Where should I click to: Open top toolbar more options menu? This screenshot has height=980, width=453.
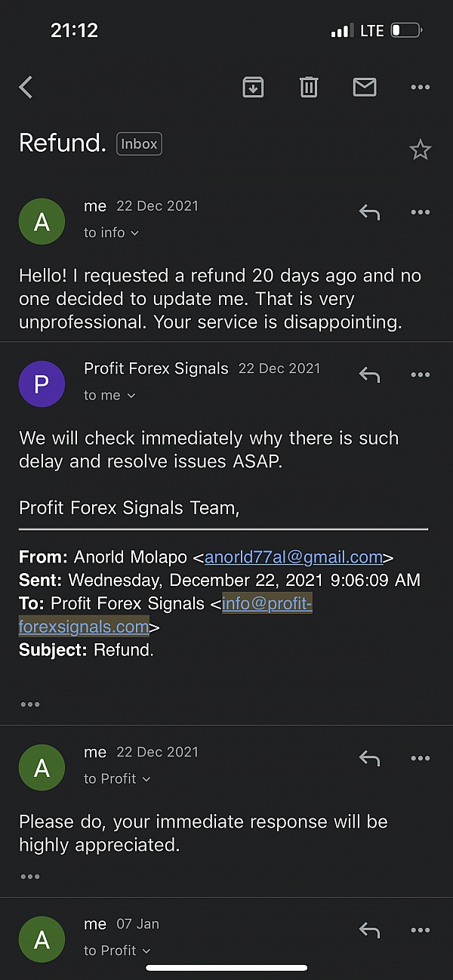point(420,88)
